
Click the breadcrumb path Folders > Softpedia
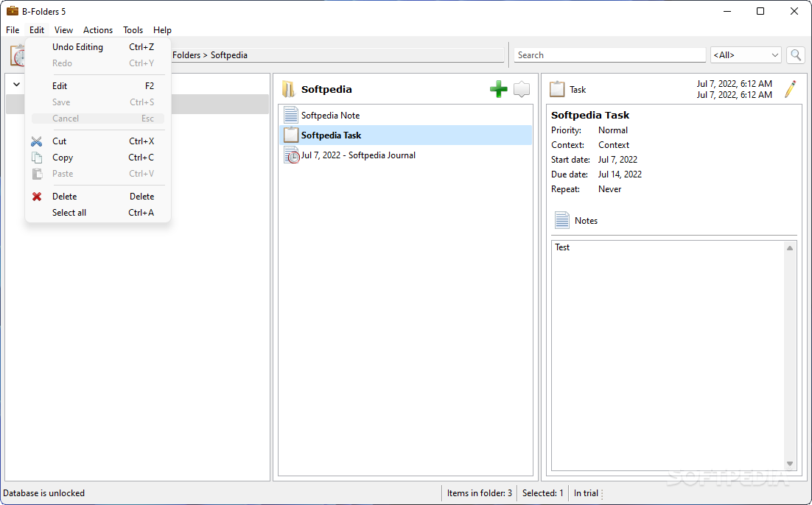[210, 55]
